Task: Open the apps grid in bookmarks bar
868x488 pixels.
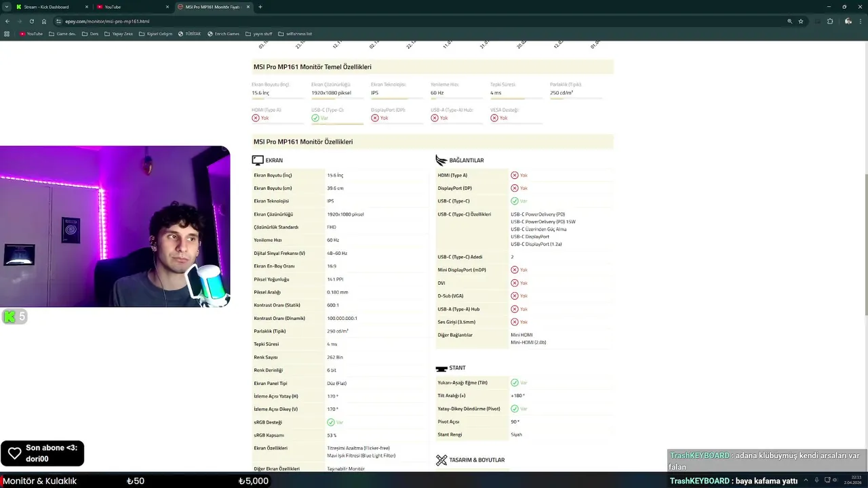Action: 7,33
